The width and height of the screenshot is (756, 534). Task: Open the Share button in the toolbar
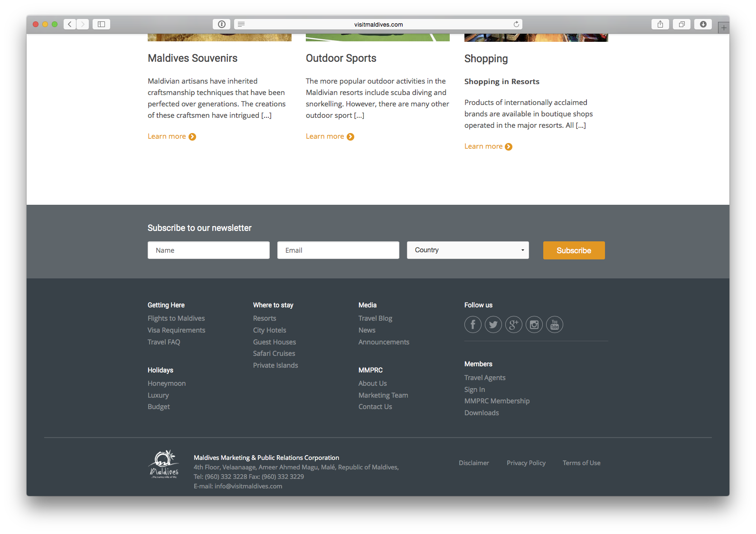[x=660, y=24]
